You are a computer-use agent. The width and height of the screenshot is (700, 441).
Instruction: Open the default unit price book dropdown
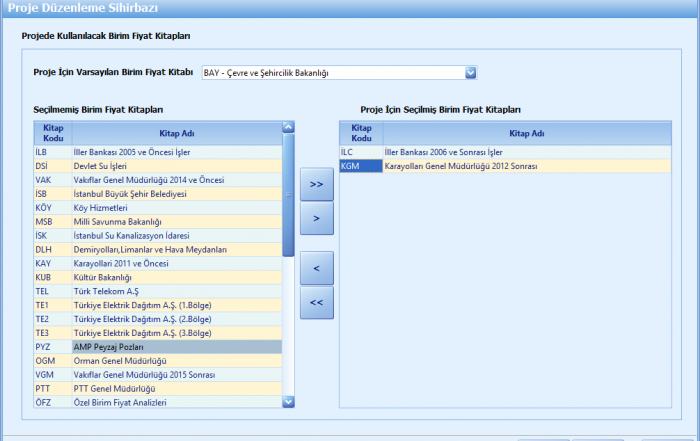coord(470,73)
